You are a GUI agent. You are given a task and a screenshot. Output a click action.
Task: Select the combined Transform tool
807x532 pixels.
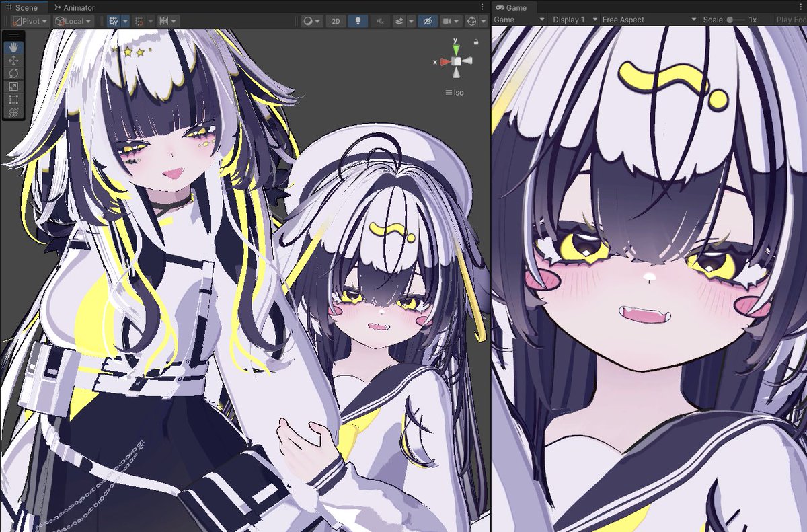pos(14,112)
